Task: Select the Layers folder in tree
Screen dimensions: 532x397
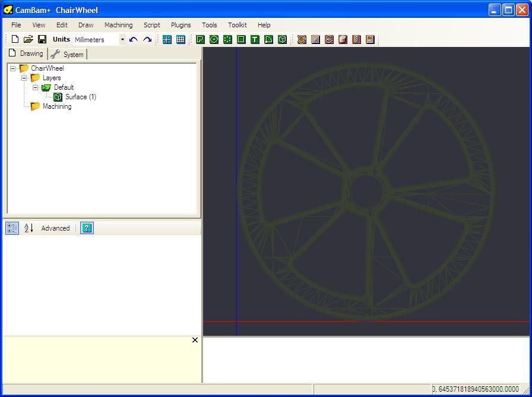Action: pyautogui.click(x=52, y=78)
